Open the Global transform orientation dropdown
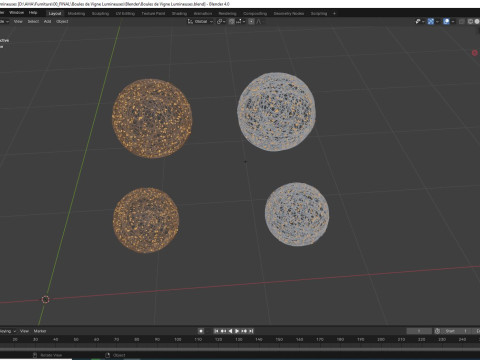This screenshot has width=480, height=360. 200,21
